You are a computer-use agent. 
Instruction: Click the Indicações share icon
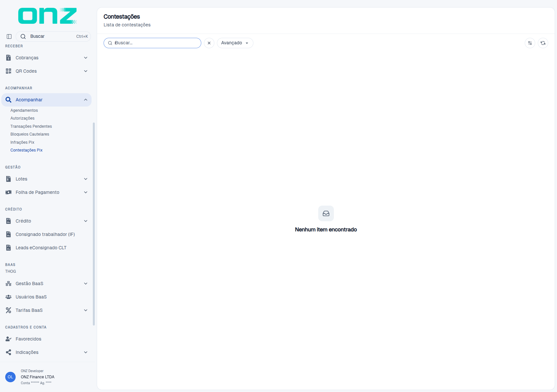(8, 352)
